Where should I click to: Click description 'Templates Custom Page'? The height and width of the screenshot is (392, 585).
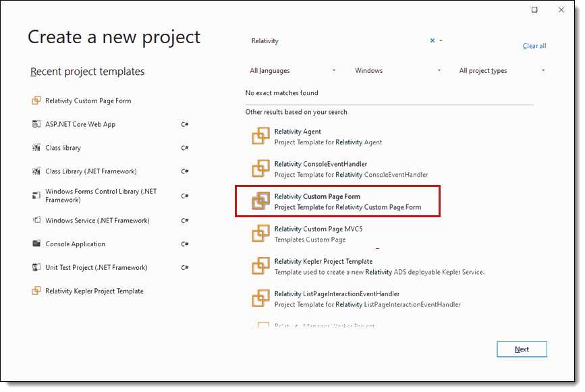(310, 240)
